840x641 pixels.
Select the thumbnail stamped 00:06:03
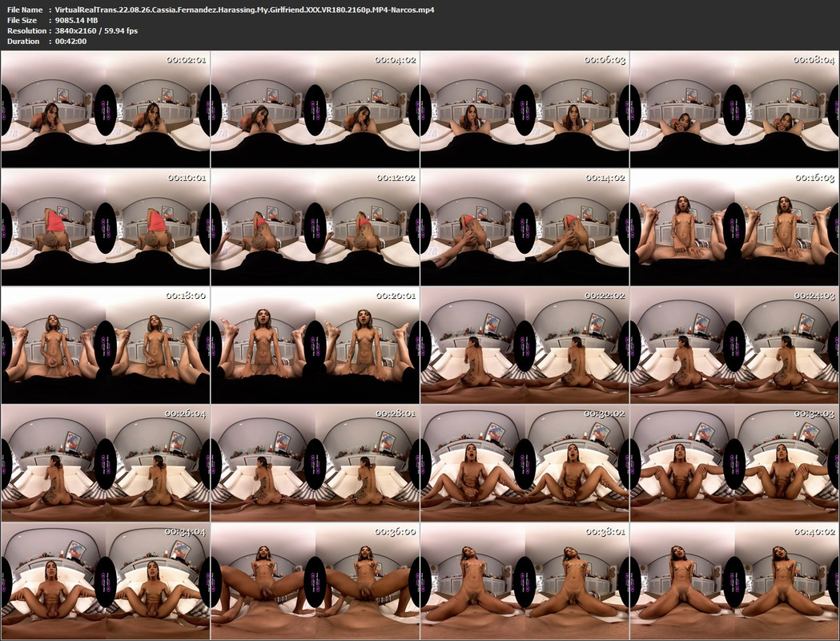click(524, 109)
